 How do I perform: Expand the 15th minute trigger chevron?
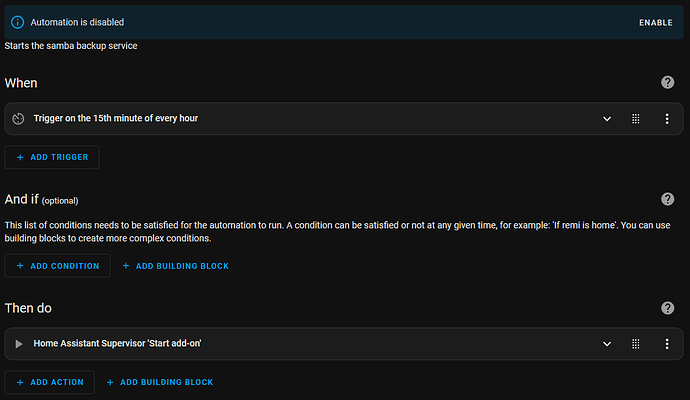click(x=606, y=119)
